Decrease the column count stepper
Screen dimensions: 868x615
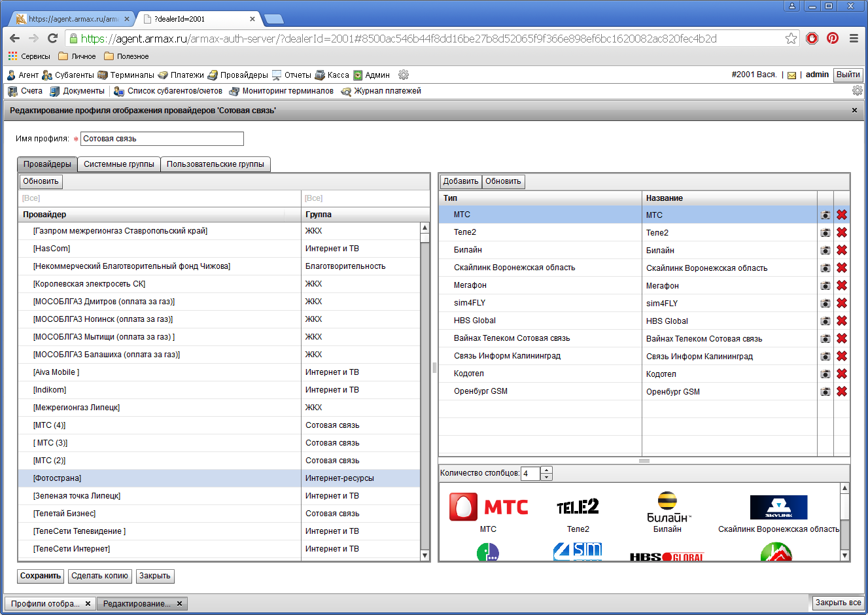pyautogui.click(x=547, y=477)
